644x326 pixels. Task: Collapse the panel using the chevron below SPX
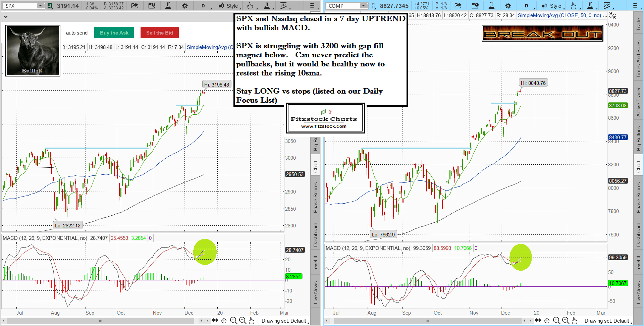(x=5, y=16)
